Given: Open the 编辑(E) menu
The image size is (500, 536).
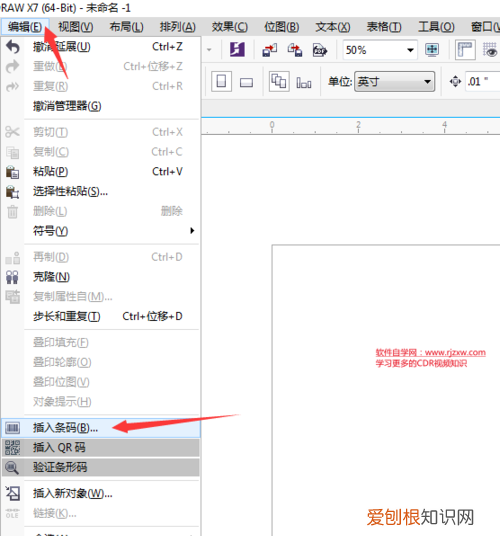Looking at the screenshot, I should 25,27.
